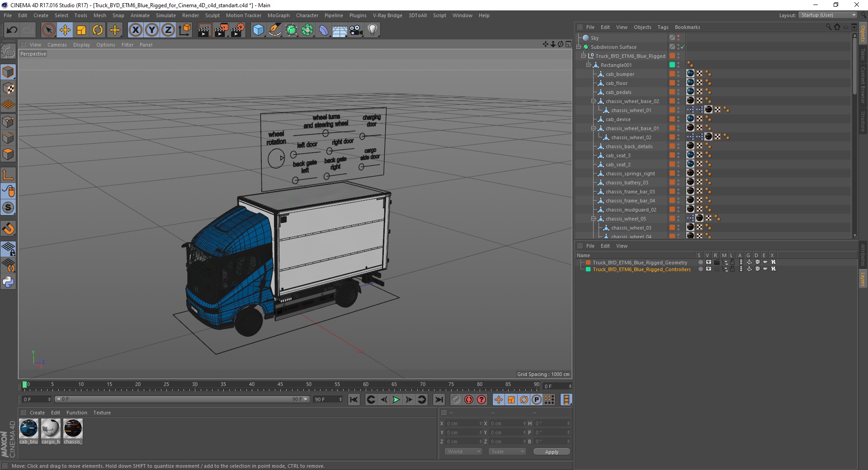Toggle Enable Axis tool
Image resolution: width=868 pixels, height=470 pixels.
pyautogui.click(x=8, y=175)
